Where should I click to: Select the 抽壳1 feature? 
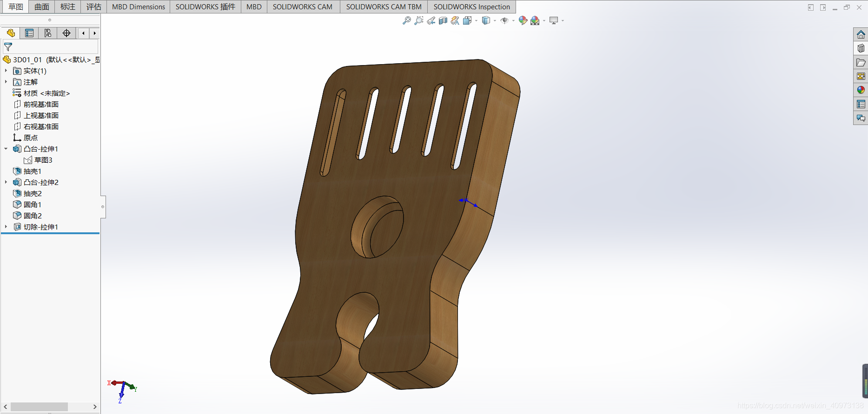coord(27,171)
